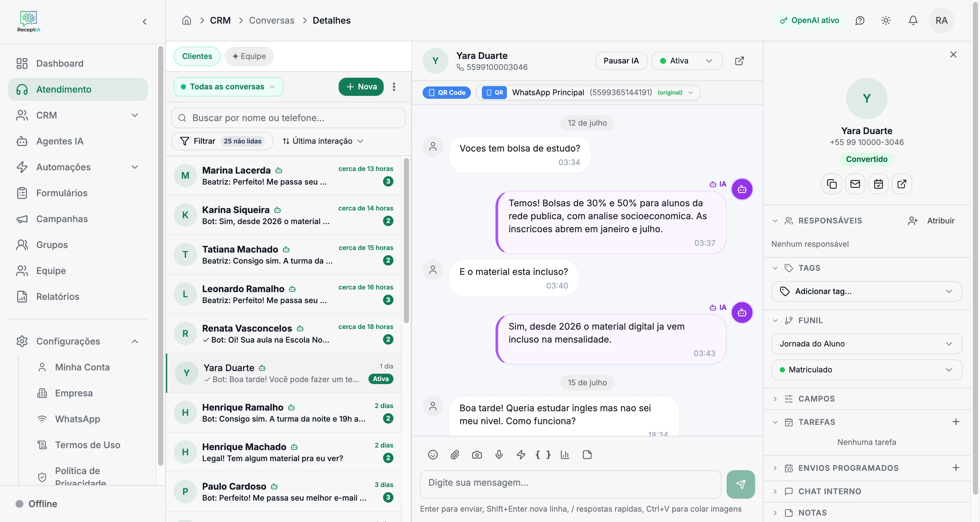This screenshot has height=522, width=980.
Task: Click the conversation list scrollbar
Action: [x=406, y=240]
